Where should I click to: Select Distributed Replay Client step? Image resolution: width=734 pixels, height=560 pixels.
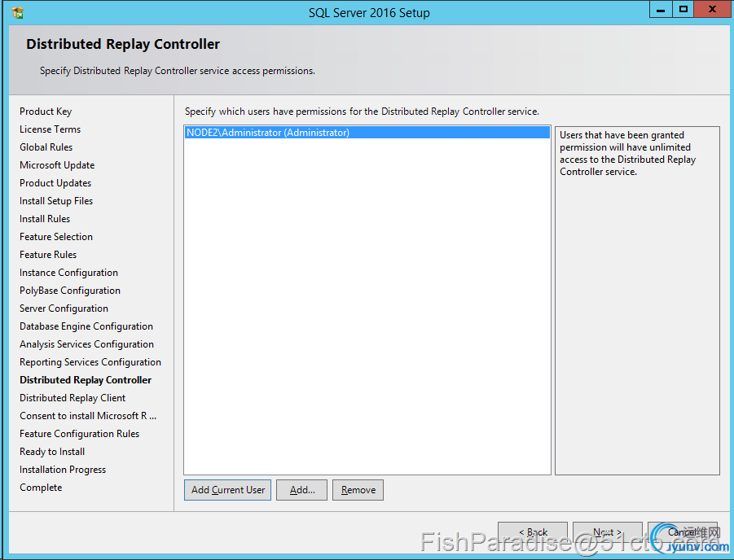click(x=73, y=398)
